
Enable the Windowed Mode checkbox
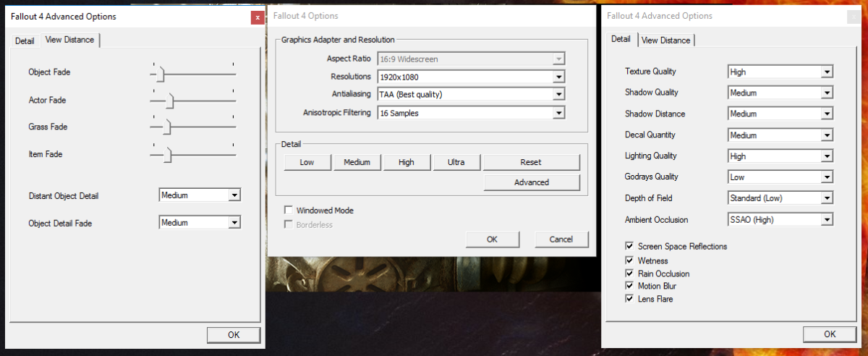coord(289,211)
